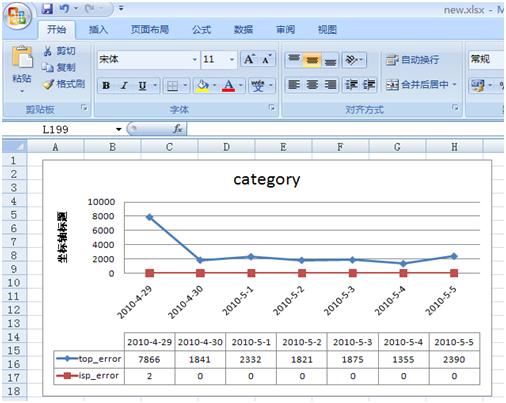Viewport: 506px width, 403px height.
Task: Decrease indent icon
Action: point(351,85)
